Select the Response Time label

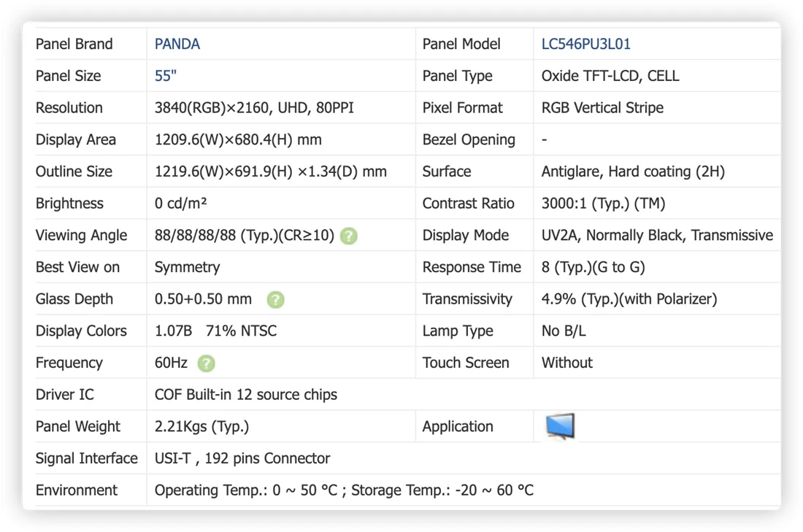pos(472,267)
